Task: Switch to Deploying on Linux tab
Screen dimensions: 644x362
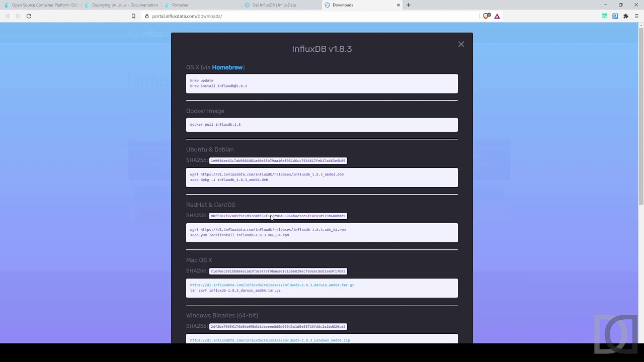Action: 121,5
